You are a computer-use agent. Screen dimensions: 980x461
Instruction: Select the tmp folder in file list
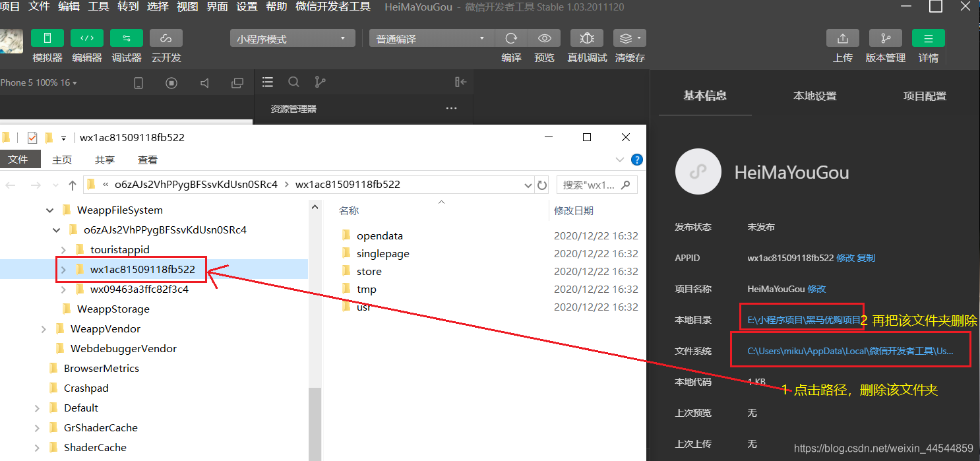pos(366,289)
